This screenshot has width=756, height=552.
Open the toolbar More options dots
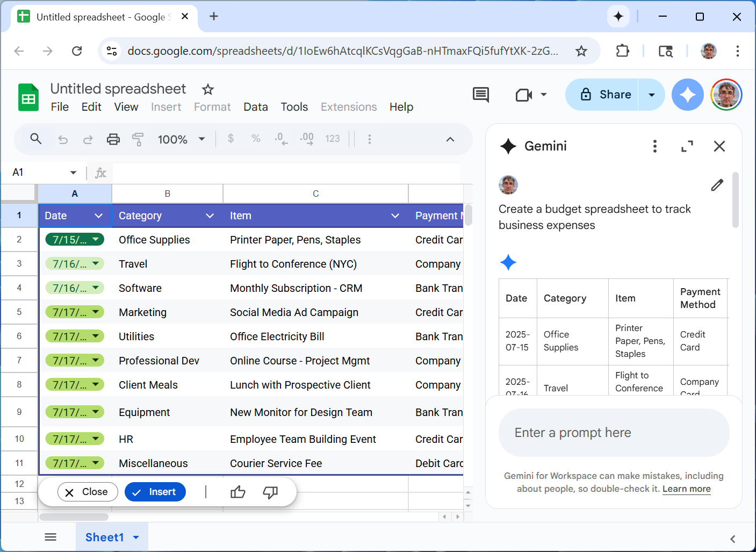pyautogui.click(x=369, y=139)
